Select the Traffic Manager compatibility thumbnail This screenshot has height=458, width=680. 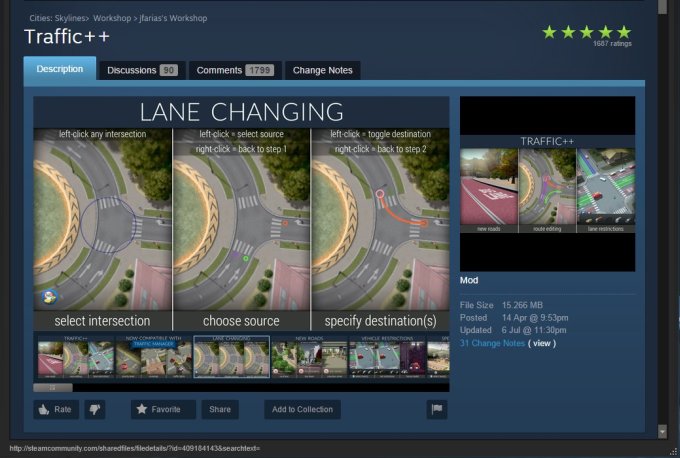click(154, 357)
